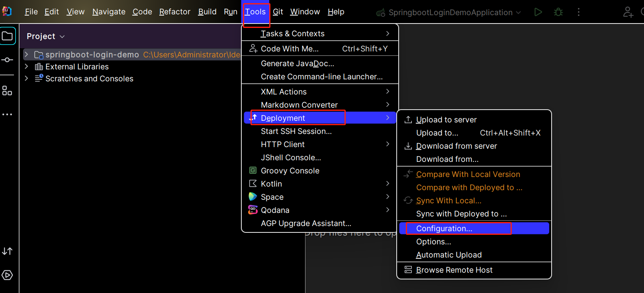This screenshot has width=644, height=293.
Task: Open the Git tool window icon
Action: point(7,251)
